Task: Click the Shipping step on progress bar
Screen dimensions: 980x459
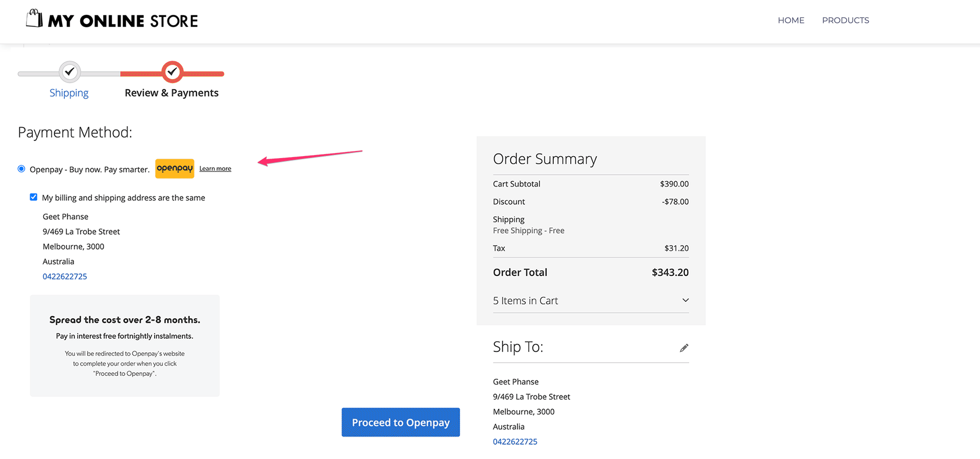Action: click(x=69, y=93)
